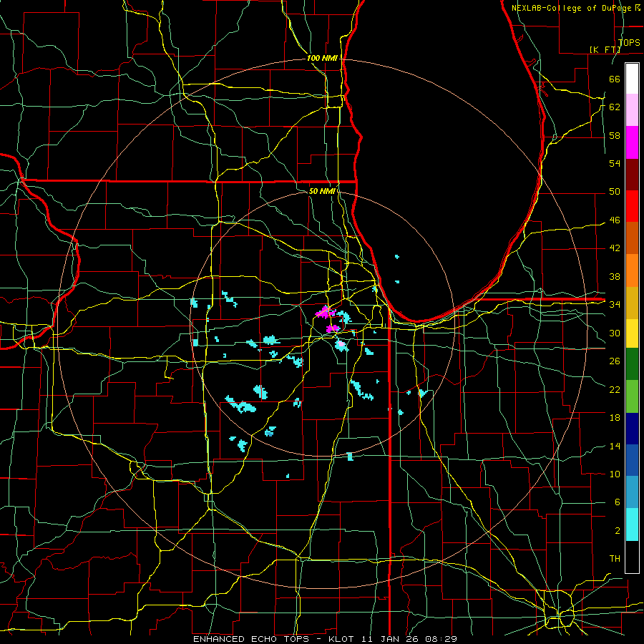
Task: Select the light green legend swatch
Action: (x=632, y=396)
